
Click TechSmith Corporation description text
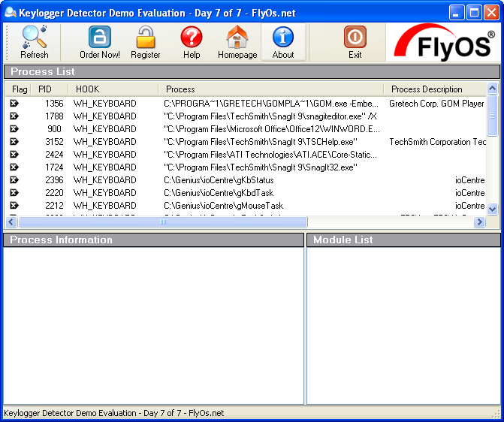[x=437, y=142]
